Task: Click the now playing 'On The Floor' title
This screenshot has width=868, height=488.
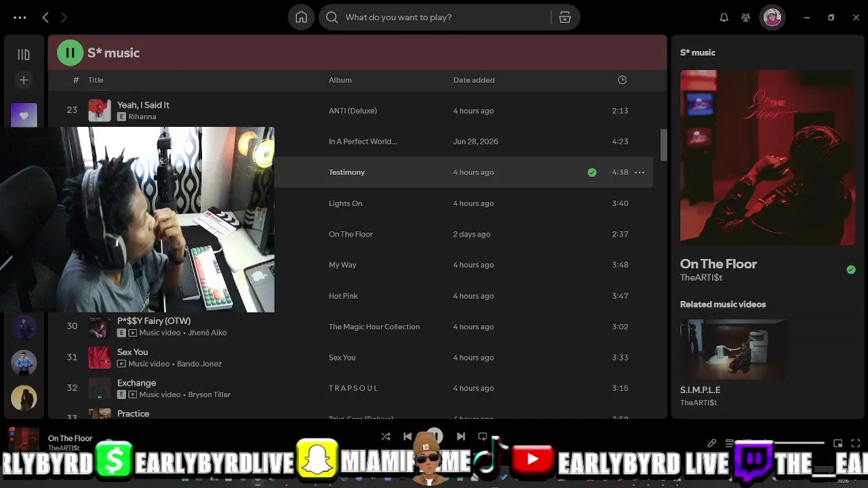Action: tap(70, 439)
